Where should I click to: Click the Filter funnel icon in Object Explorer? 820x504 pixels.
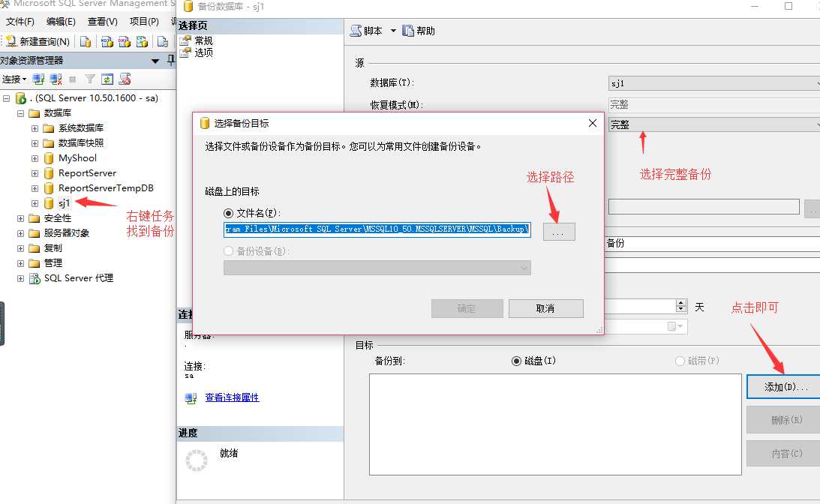[x=90, y=79]
